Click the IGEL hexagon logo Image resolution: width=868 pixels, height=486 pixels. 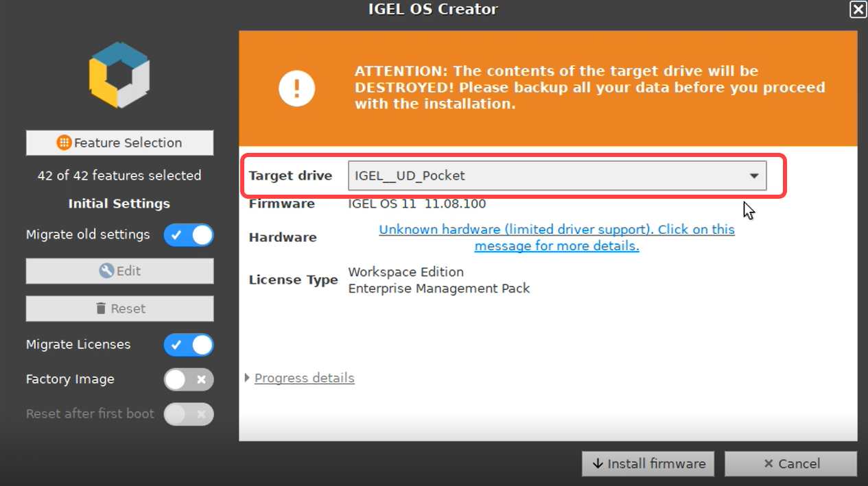point(119,74)
